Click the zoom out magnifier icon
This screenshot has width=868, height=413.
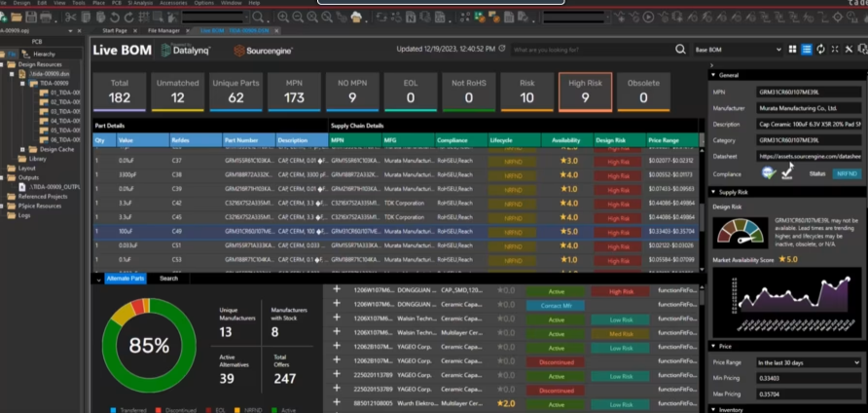coord(298,18)
